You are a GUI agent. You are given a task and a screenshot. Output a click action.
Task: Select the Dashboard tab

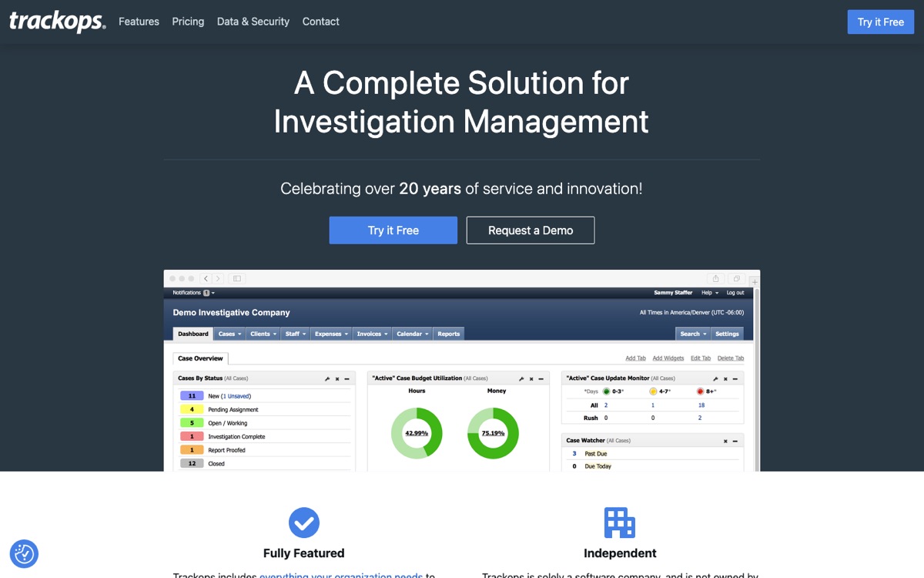[x=193, y=334]
